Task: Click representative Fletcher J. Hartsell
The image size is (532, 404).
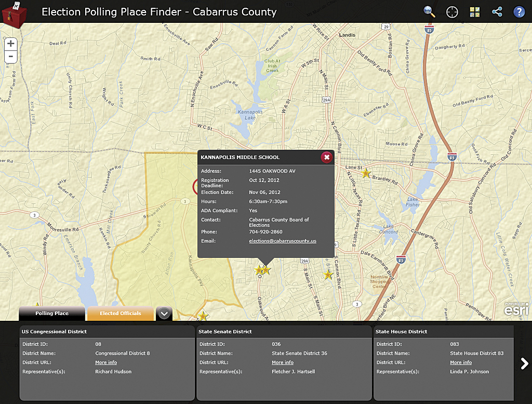Action: [x=293, y=372]
